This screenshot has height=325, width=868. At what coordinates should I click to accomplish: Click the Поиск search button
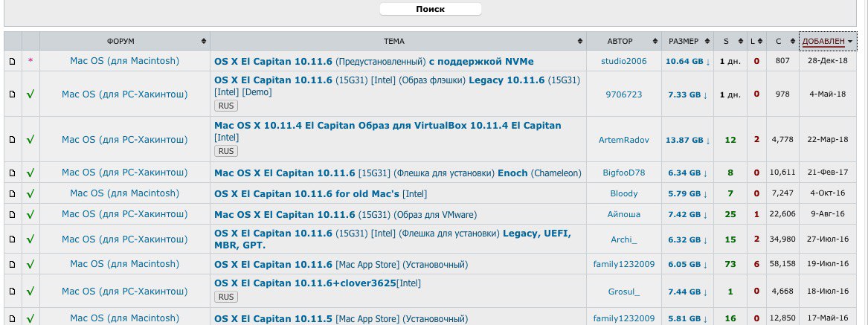430,9
